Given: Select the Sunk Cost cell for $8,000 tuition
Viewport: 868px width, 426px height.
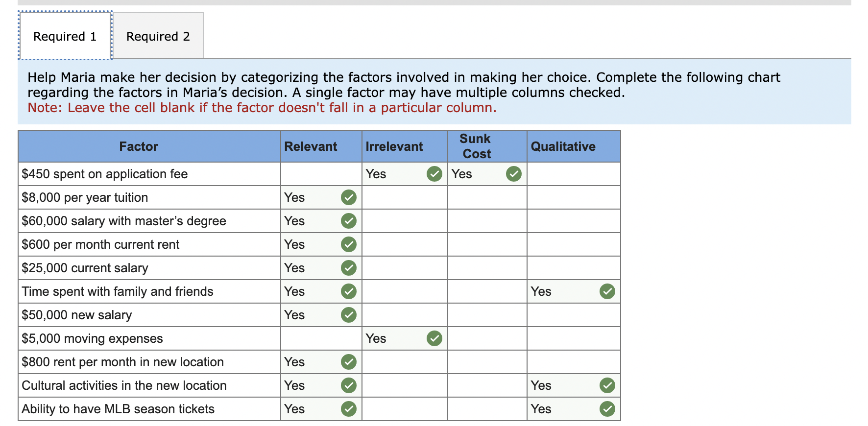Looking at the screenshot, I should 487,197.
